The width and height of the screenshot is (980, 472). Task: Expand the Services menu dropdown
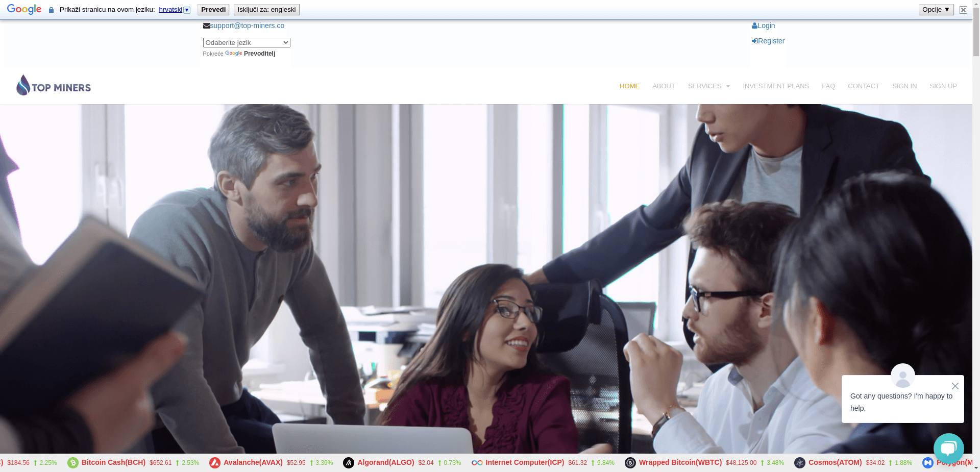pos(708,86)
